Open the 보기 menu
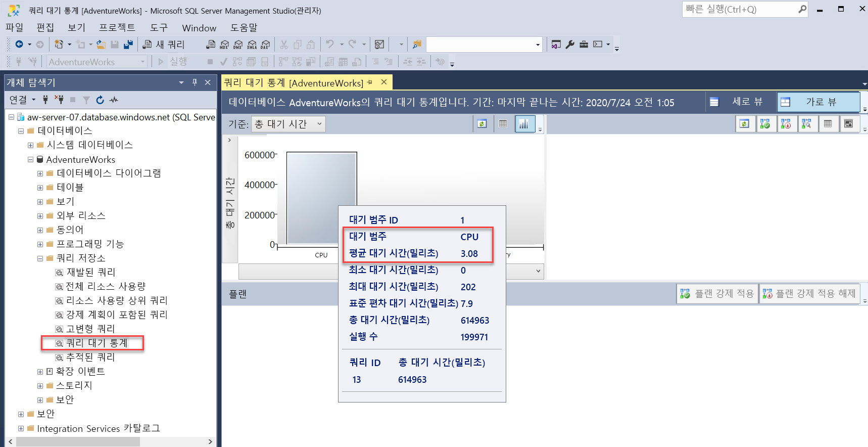 point(76,27)
